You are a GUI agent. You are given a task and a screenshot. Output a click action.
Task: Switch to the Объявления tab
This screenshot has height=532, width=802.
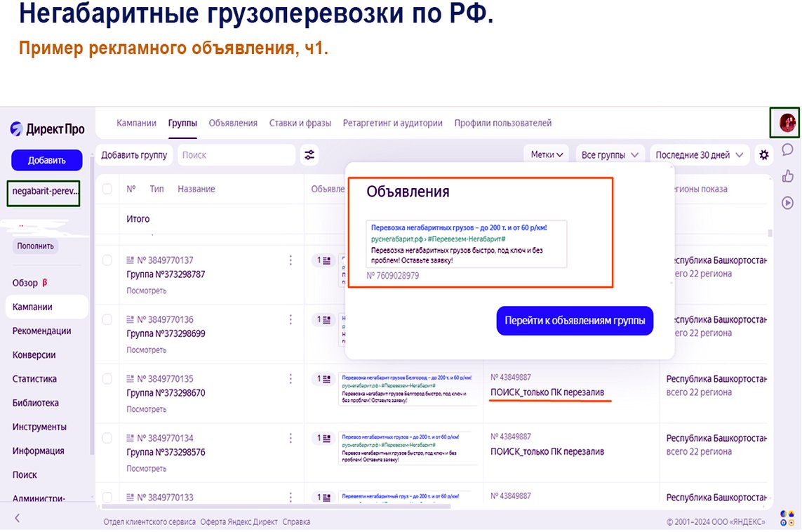coord(233,123)
